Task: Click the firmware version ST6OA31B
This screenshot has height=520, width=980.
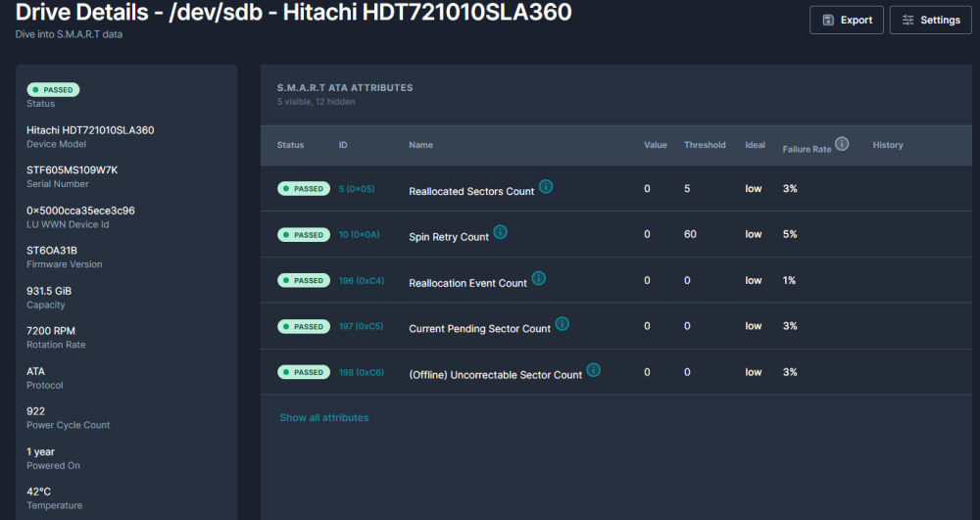Action: tap(52, 251)
